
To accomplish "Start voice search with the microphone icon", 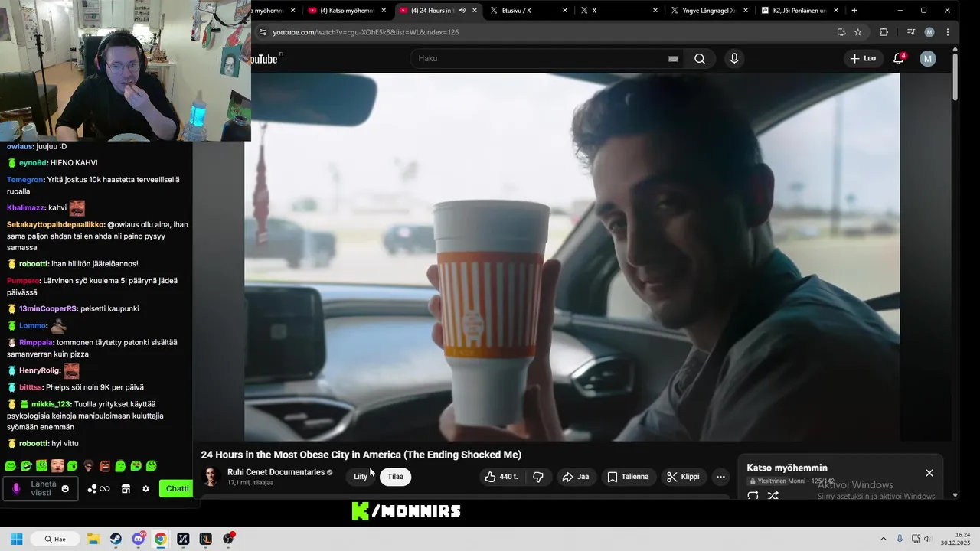I will tap(734, 59).
